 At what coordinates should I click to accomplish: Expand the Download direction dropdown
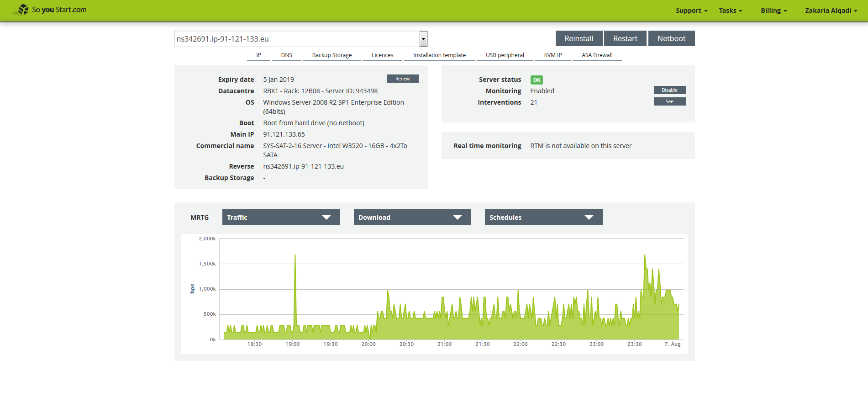[412, 217]
